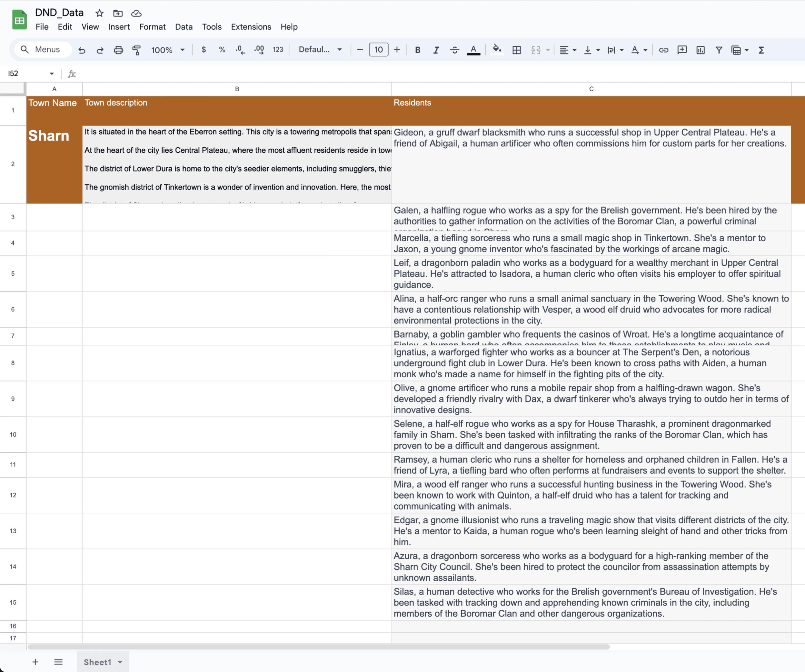
Task: Open the zoom 100% dropdown
Action: tap(168, 50)
